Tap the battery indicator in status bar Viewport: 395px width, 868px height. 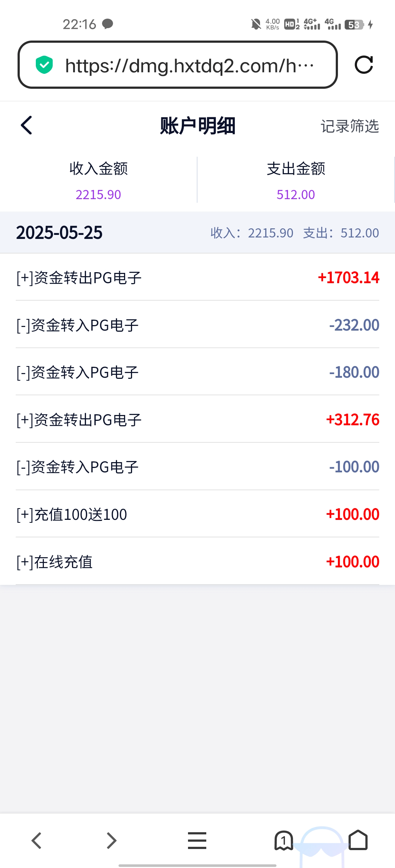pyautogui.click(x=354, y=25)
